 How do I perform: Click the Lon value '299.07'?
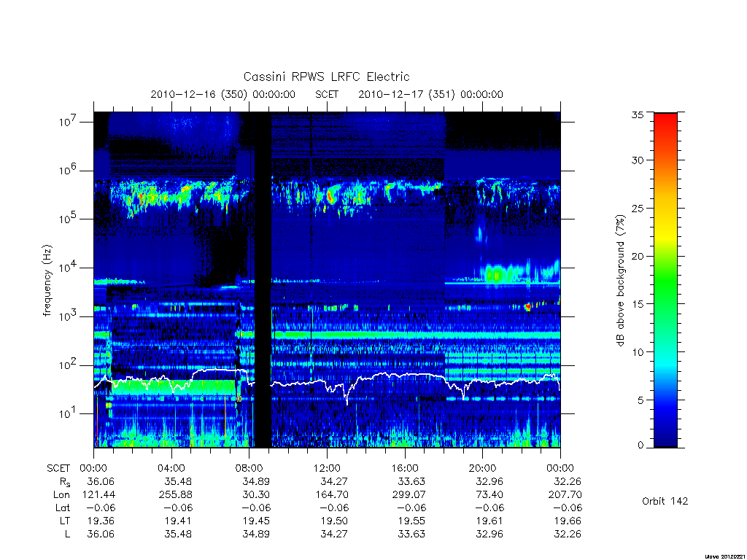click(409, 495)
